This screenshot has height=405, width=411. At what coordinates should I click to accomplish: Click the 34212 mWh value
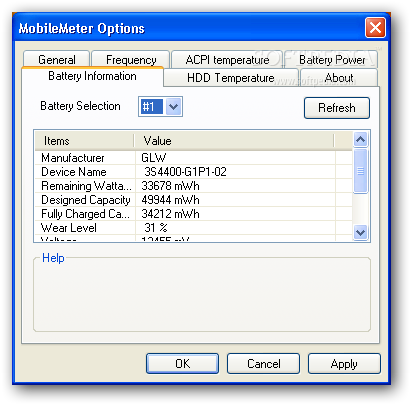coord(170,214)
